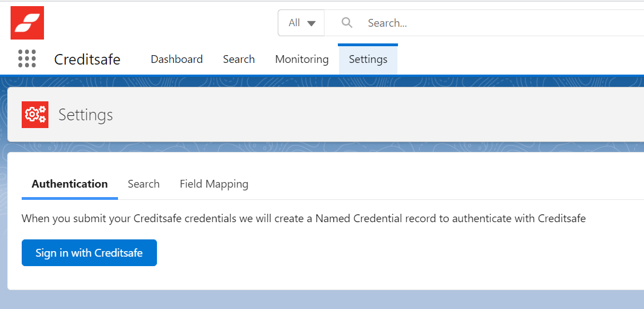The width and height of the screenshot is (644, 309).
Task: Switch to the Search settings sub-tab
Action: (x=144, y=184)
